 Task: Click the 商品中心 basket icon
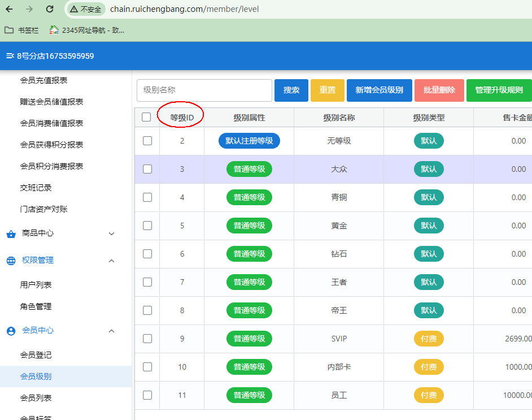click(x=11, y=233)
